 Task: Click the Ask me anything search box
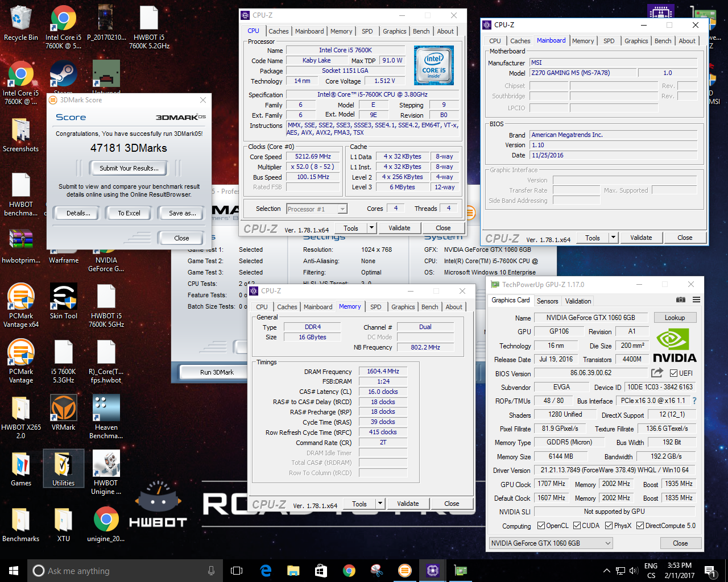click(x=124, y=571)
